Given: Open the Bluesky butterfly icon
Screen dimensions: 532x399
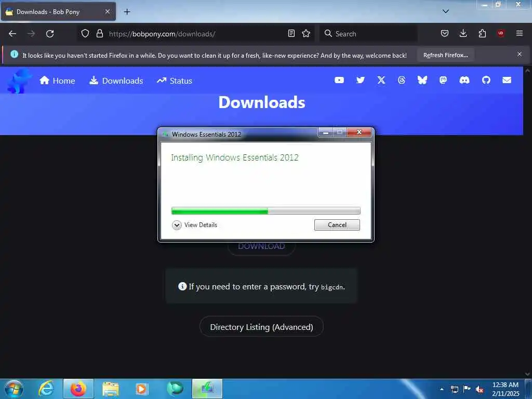Looking at the screenshot, I should tap(422, 80).
